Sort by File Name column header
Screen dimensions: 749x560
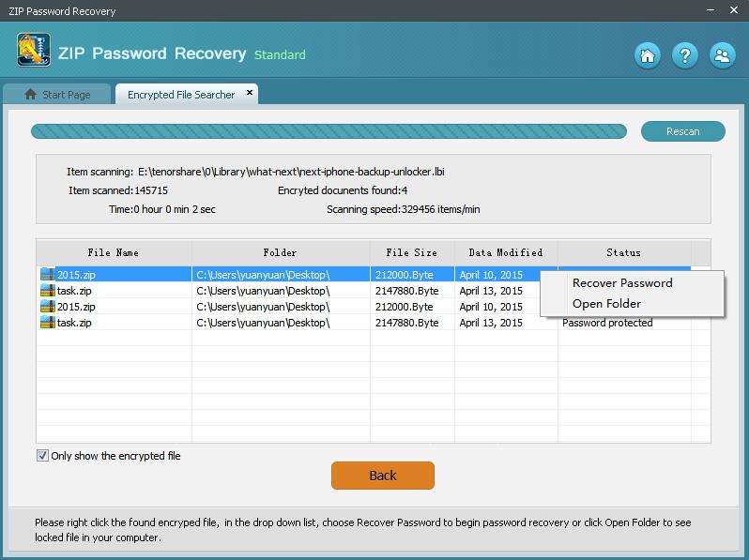point(114,252)
